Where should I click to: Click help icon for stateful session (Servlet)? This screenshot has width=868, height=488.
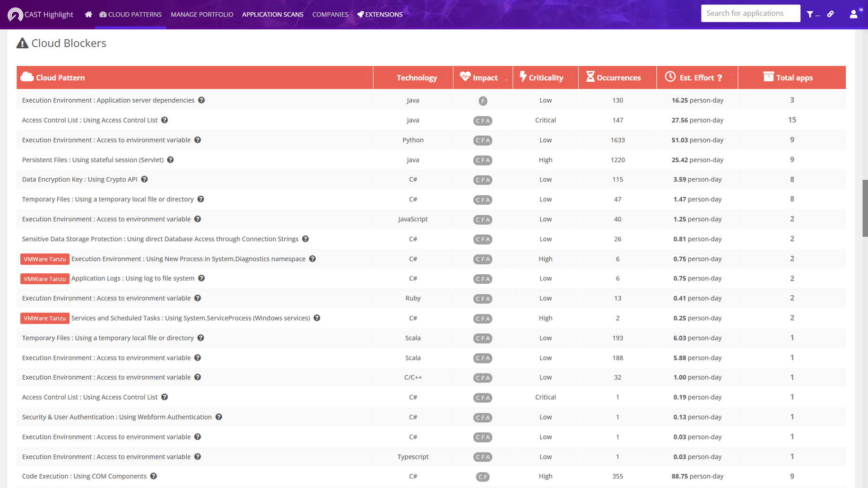[x=171, y=160]
